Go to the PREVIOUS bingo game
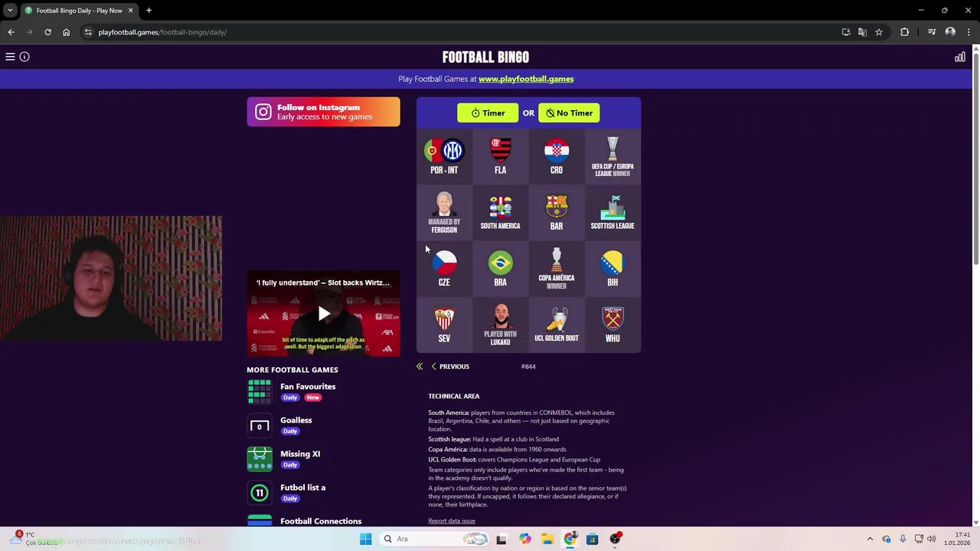 450,367
